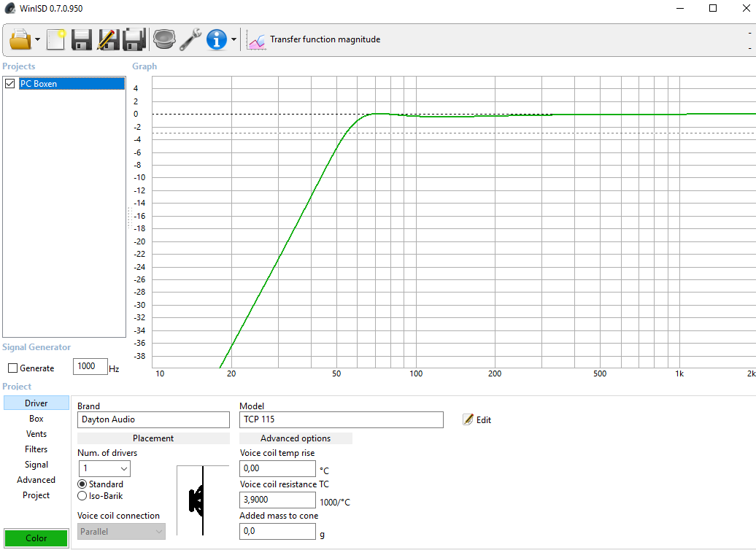Open options with the wrench icon
Screen dimensions: 756x550
point(191,39)
